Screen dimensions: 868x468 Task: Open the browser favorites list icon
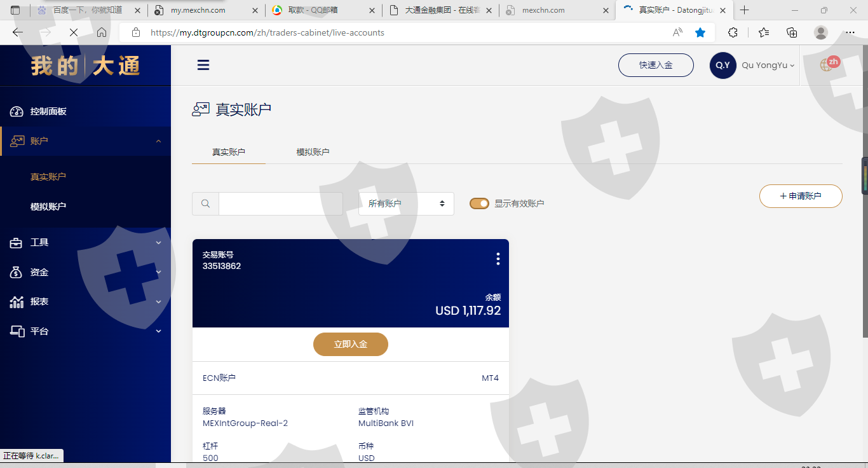[764, 32]
